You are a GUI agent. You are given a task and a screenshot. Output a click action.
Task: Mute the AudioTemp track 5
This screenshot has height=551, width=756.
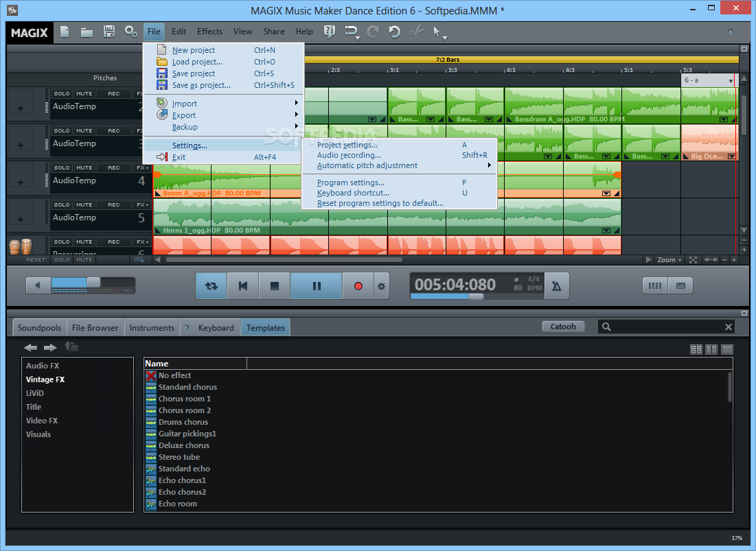(x=84, y=204)
